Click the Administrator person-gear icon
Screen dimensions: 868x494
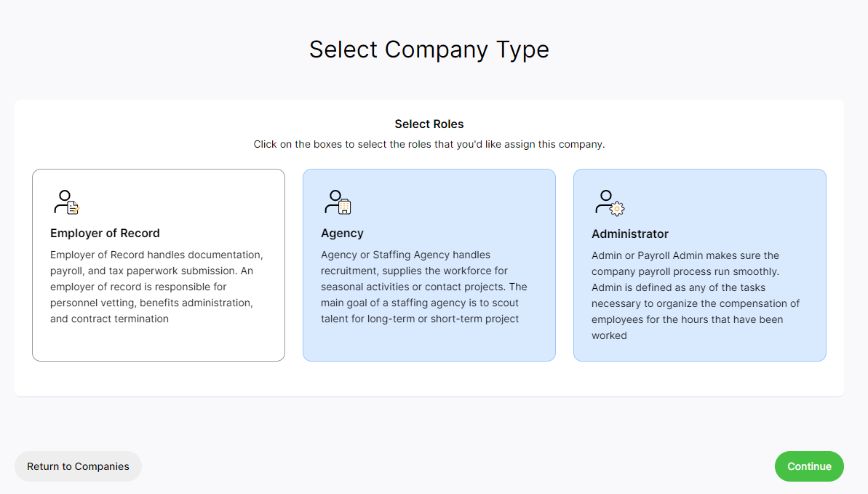click(x=610, y=203)
